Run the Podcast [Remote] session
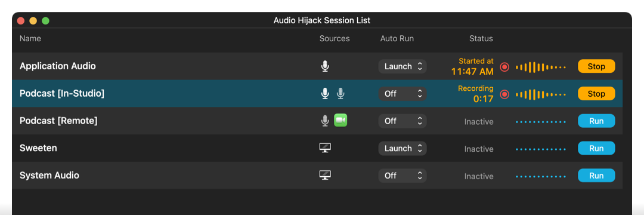644x215 pixels. point(596,121)
